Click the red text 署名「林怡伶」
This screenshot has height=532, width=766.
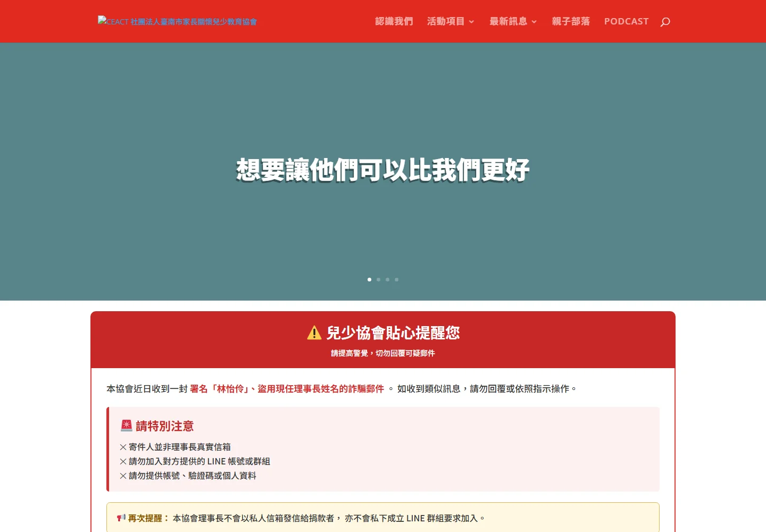[x=220, y=389]
